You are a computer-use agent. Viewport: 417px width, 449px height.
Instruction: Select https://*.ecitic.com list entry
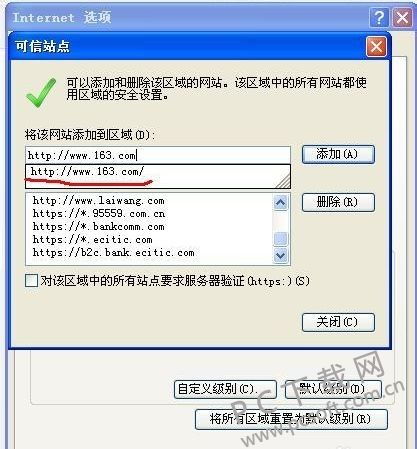coord(92,240)
